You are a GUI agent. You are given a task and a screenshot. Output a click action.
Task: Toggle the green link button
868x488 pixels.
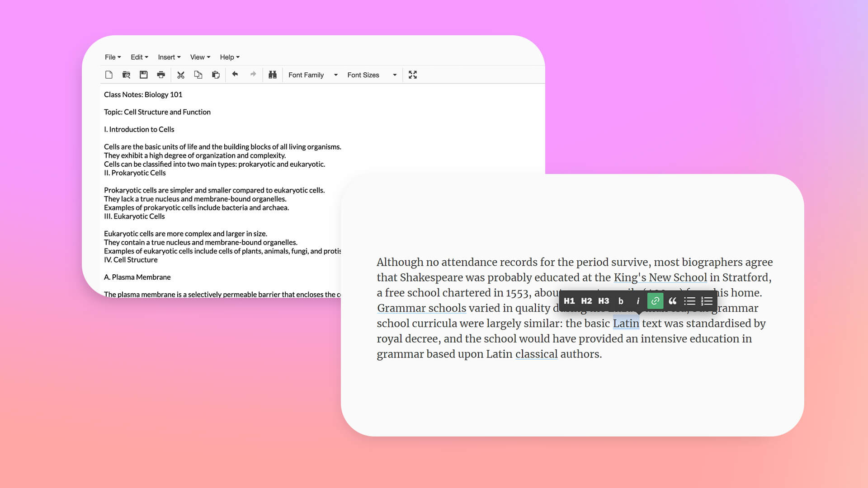[655, 301]
